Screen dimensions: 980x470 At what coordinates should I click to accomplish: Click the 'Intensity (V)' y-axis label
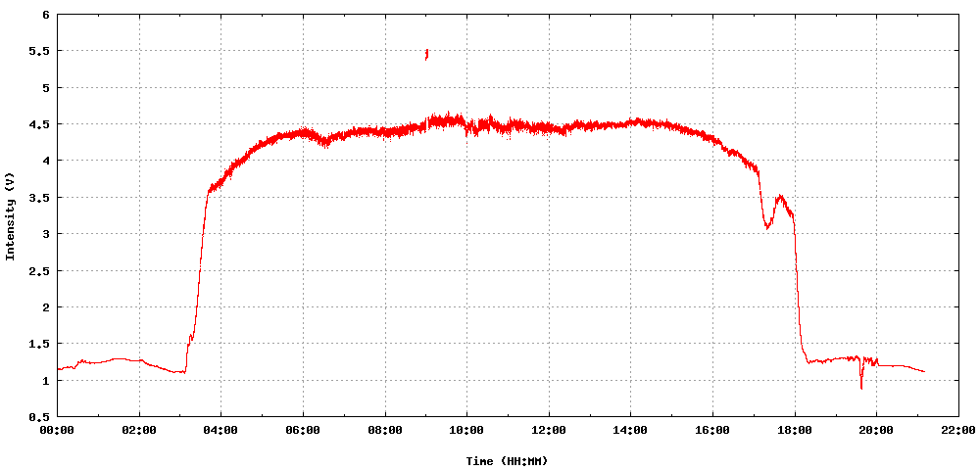(x=10, y=216)
